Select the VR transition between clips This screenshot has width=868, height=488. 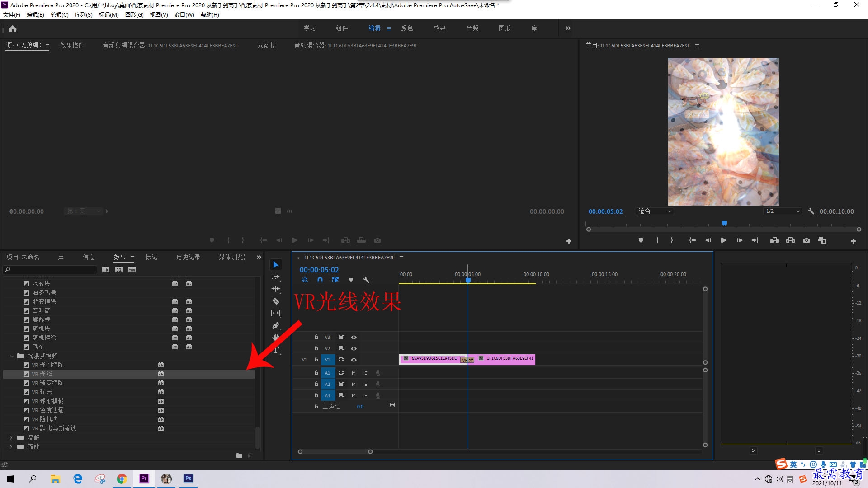click(467, 360)
